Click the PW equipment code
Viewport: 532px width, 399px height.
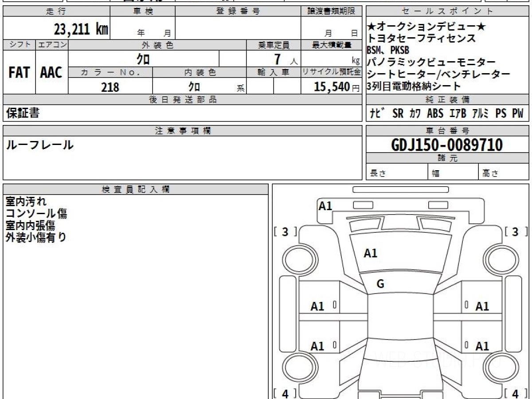pyautogui.click(x=518, y=113)
